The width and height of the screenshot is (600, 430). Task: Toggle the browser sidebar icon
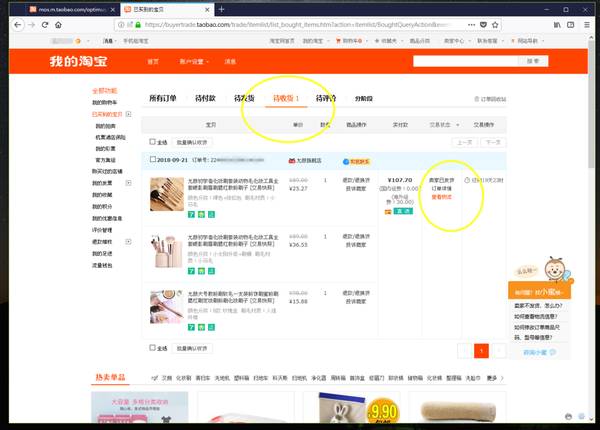(x=571, y=25)
